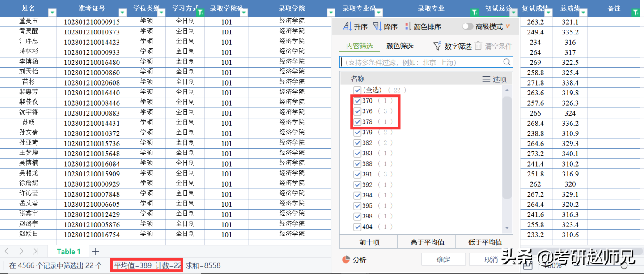The image size is (644, 274).
Task: Select the Table 1 sheet tab
Action: tap(68, 251)
